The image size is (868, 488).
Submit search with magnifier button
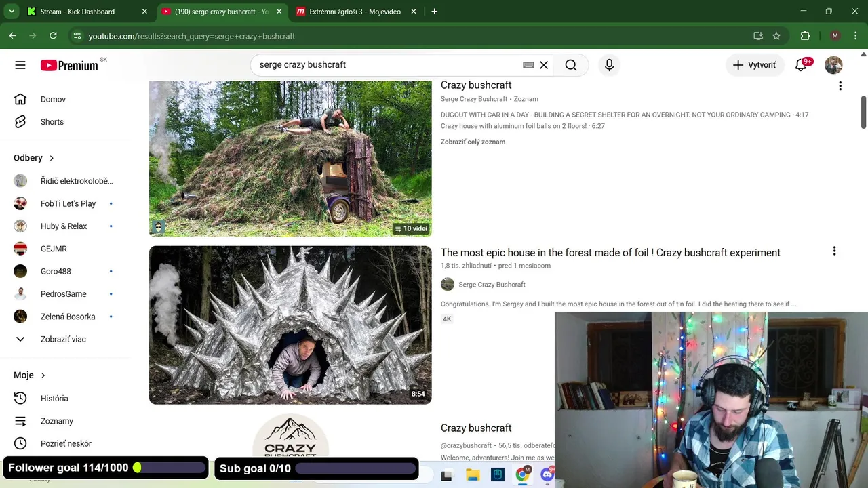tap(571, 65)
